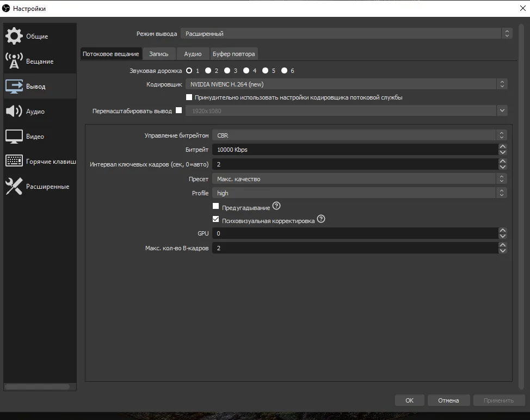Open the Profile high dropdown
The width and height of the screenshot is (530, 420).
[360, 193]
